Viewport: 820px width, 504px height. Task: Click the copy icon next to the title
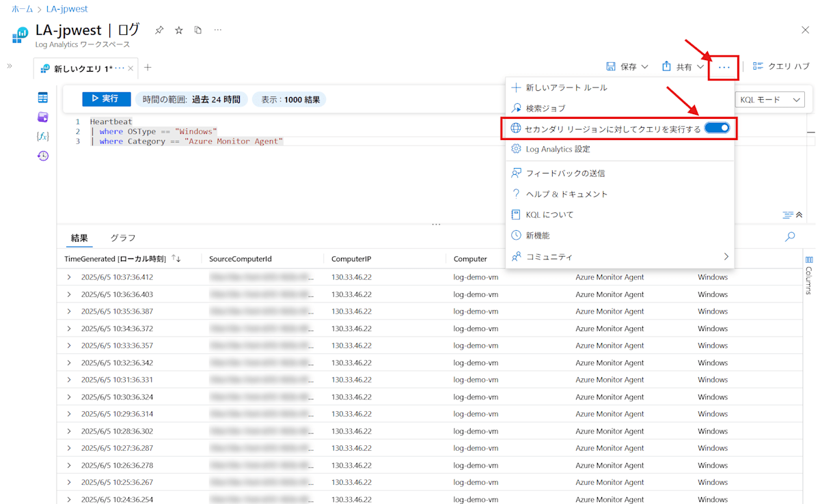tap(198, 30)
